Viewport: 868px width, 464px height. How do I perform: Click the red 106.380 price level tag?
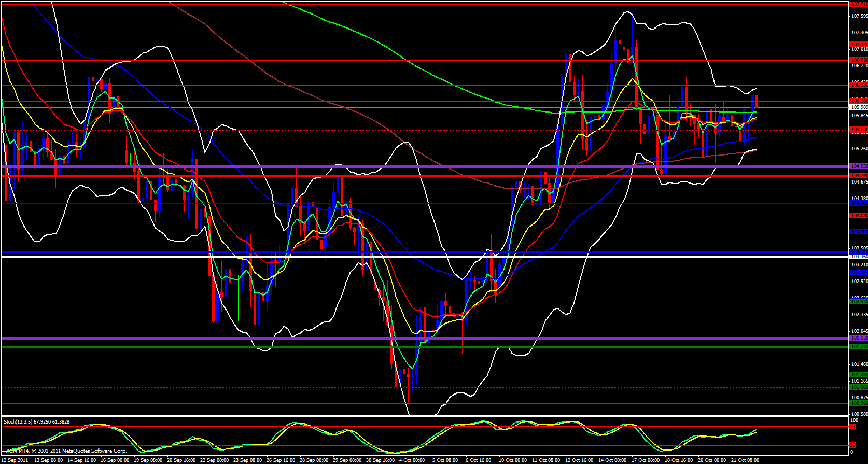[x=858, y=85]
